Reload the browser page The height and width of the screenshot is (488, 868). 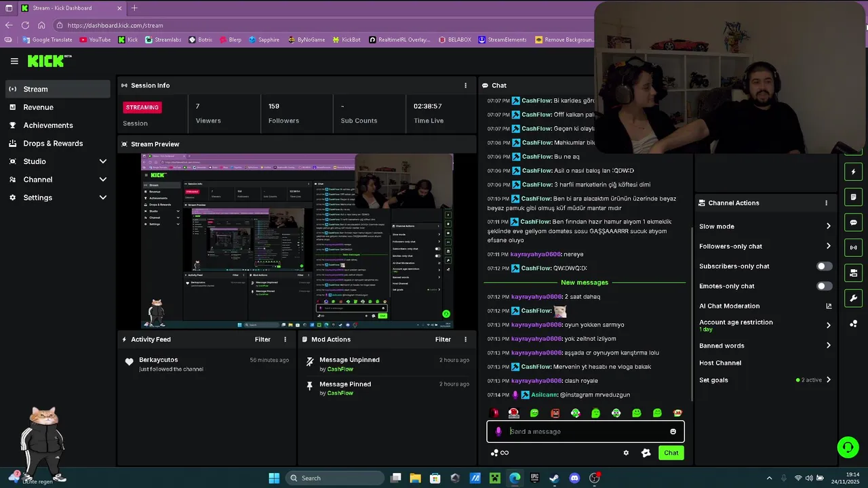pos(25,25)
